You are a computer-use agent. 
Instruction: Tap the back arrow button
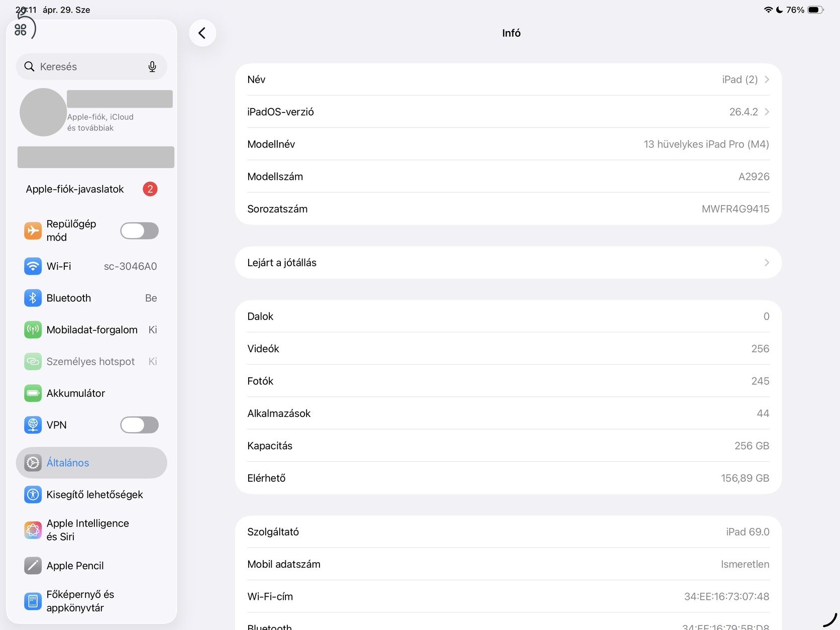click(x=202, y=33)
